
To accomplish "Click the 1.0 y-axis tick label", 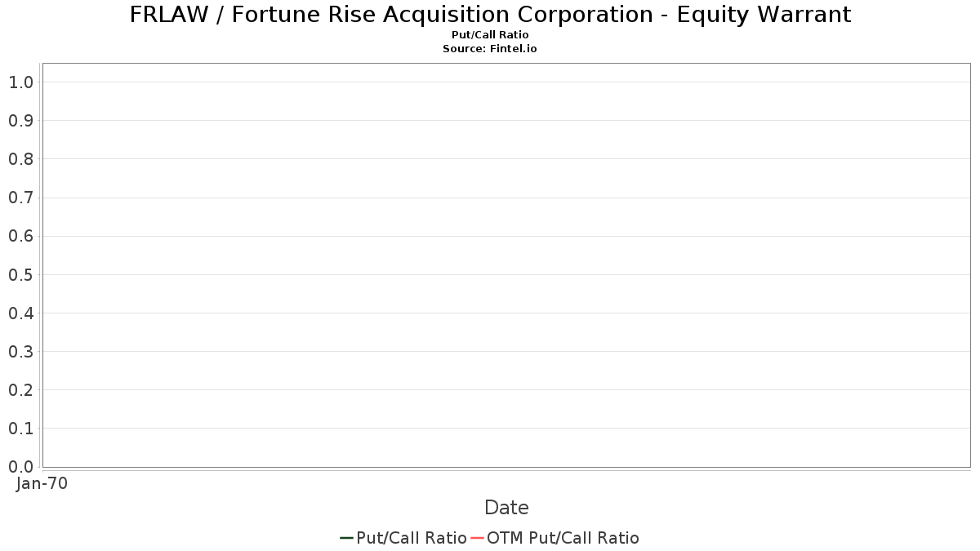I will point(20,82).
